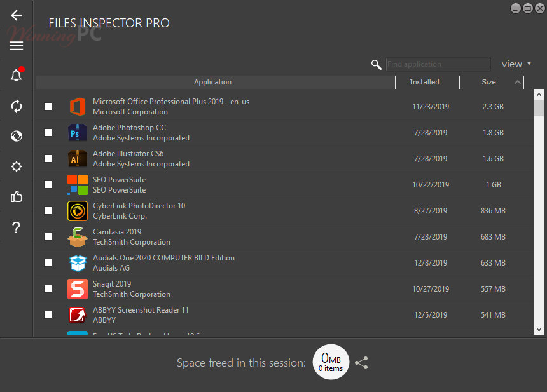Click the 2.3 GB size value
The width and height of the screenshot is (547, 392).
coord(493,107)
